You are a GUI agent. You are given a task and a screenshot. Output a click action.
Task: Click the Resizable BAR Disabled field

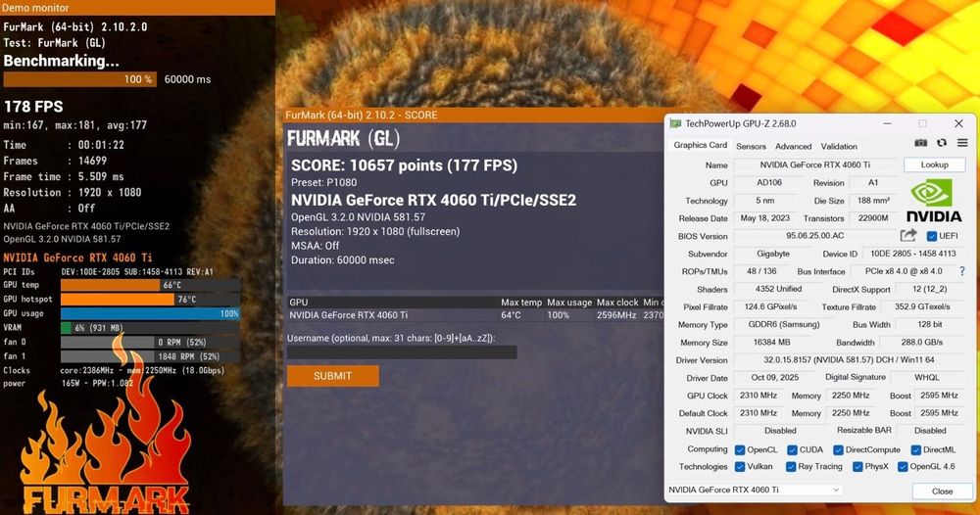(930, 431)
